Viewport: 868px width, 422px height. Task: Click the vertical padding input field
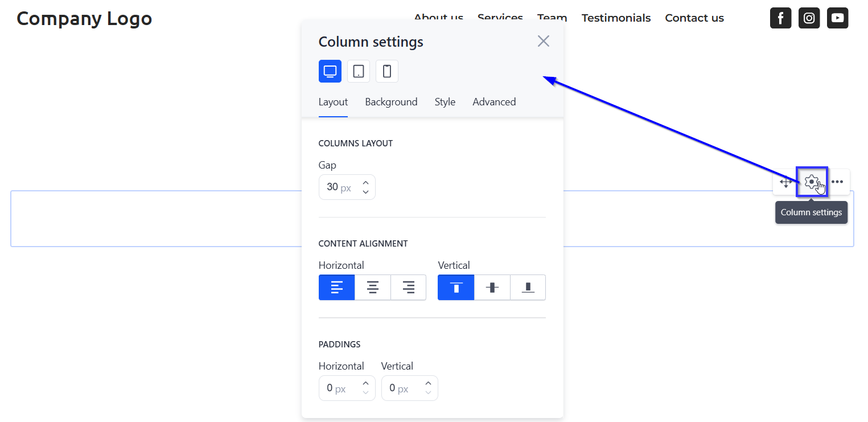click(410, 388)
